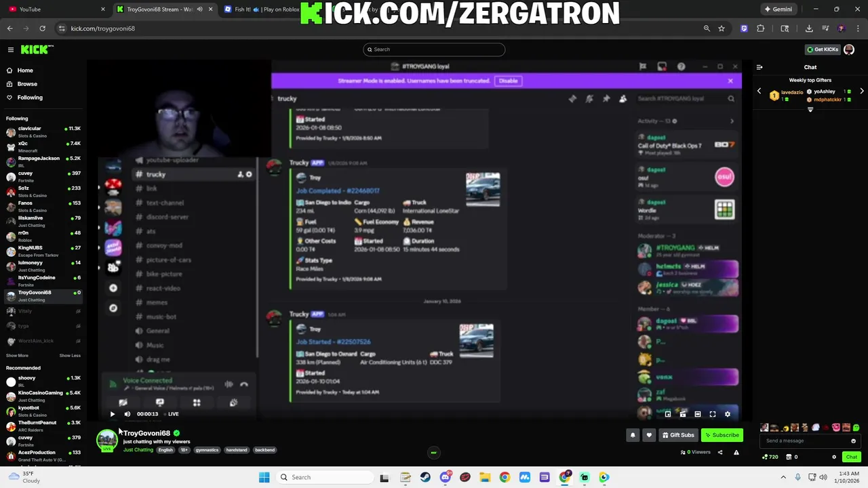The image size is (868, 488).
Task: Open ItsYungCodeine channel in sidebar
Action: pos(43,281)
